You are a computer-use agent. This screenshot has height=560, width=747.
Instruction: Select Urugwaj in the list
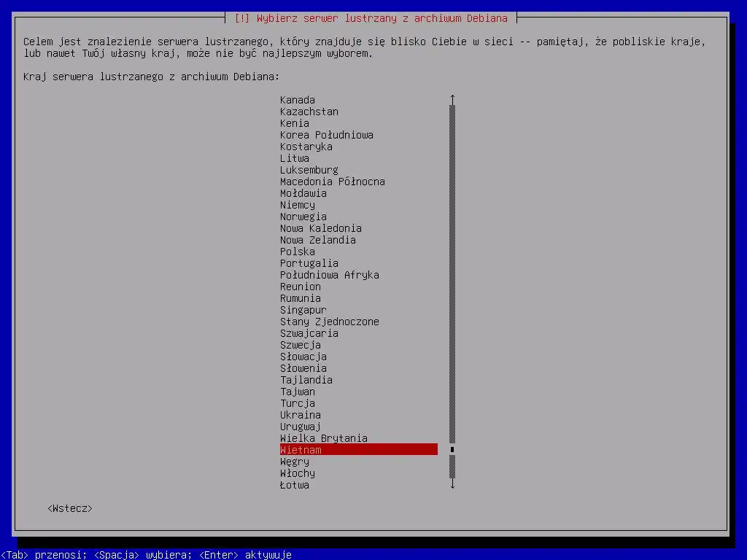click(x=359, y=427)
